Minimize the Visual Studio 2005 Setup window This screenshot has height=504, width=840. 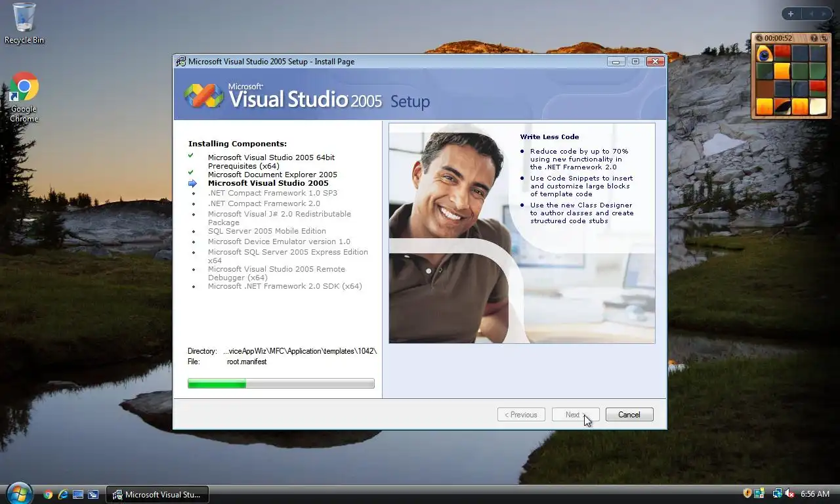pos(616,62)
